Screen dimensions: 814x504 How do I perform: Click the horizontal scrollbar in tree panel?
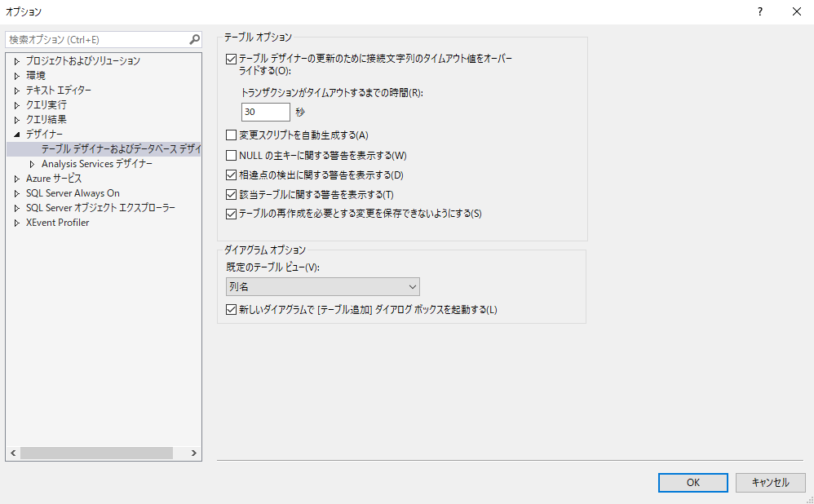tap(96, 453)
